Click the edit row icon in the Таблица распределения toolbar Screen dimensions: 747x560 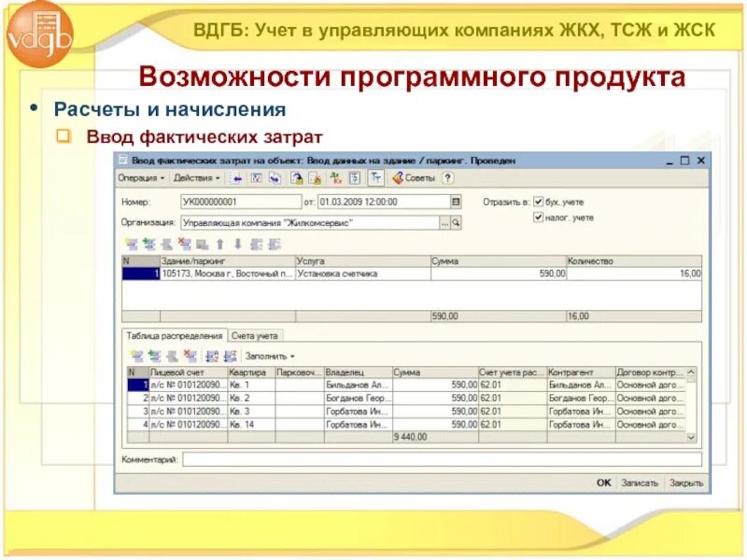pyautogui.click(x=173, y=356)
